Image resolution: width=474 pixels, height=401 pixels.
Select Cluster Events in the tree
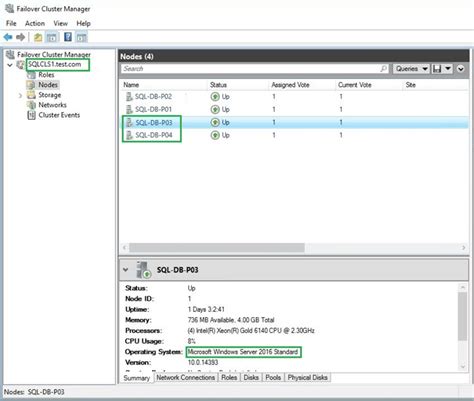(59, 115)
